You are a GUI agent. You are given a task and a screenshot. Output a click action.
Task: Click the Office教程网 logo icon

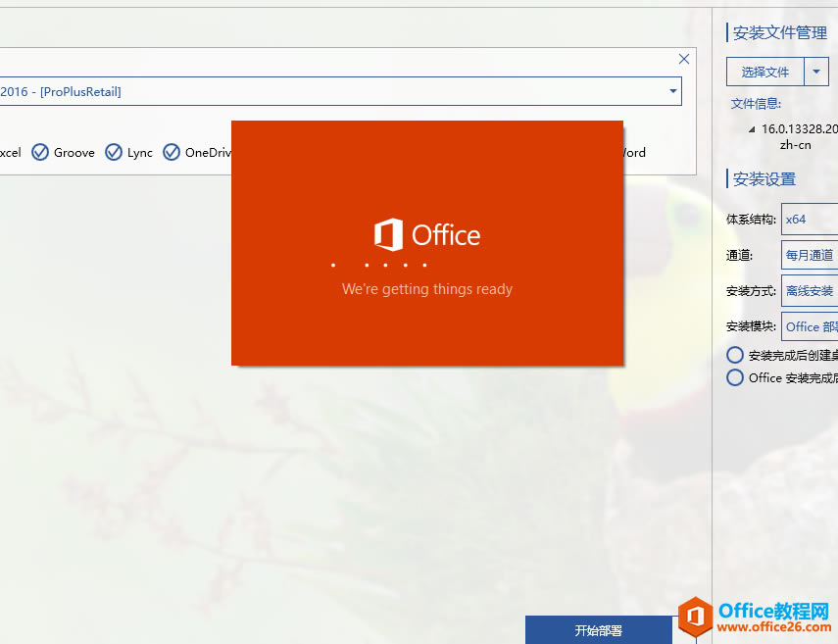pos(697,617)
